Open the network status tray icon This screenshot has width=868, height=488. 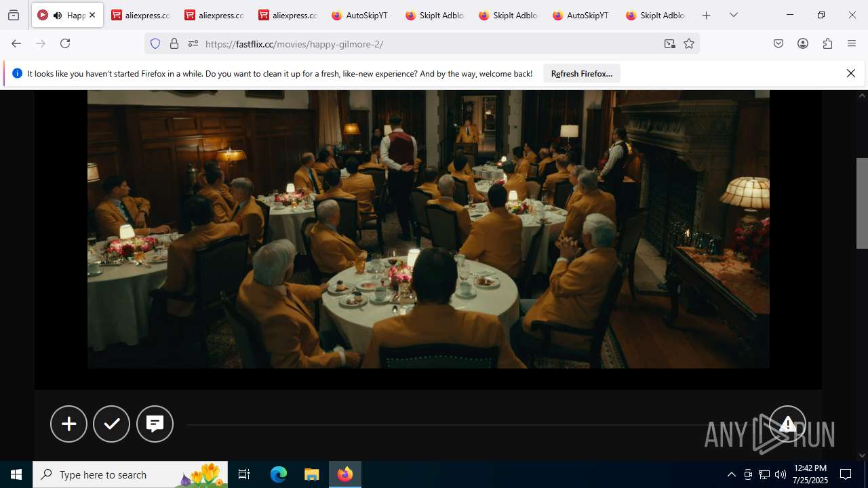pyautogui.click(x=764, y=474)
